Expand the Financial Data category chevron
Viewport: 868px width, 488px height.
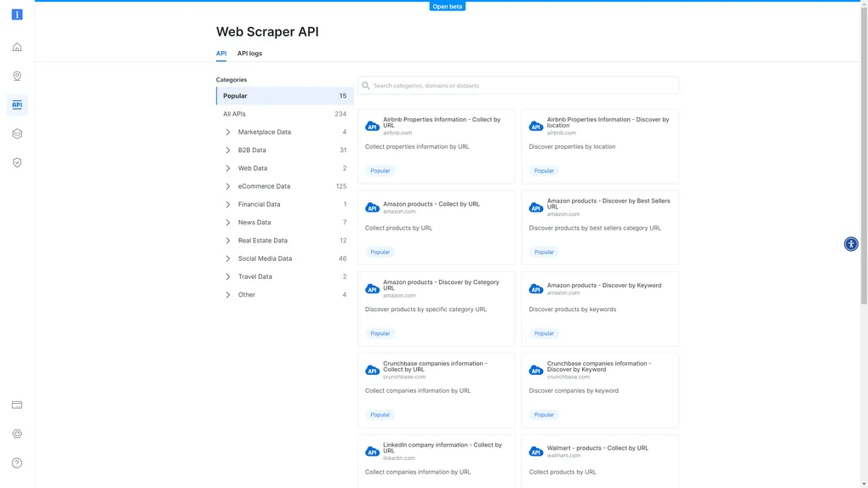[x=227, y=205]
